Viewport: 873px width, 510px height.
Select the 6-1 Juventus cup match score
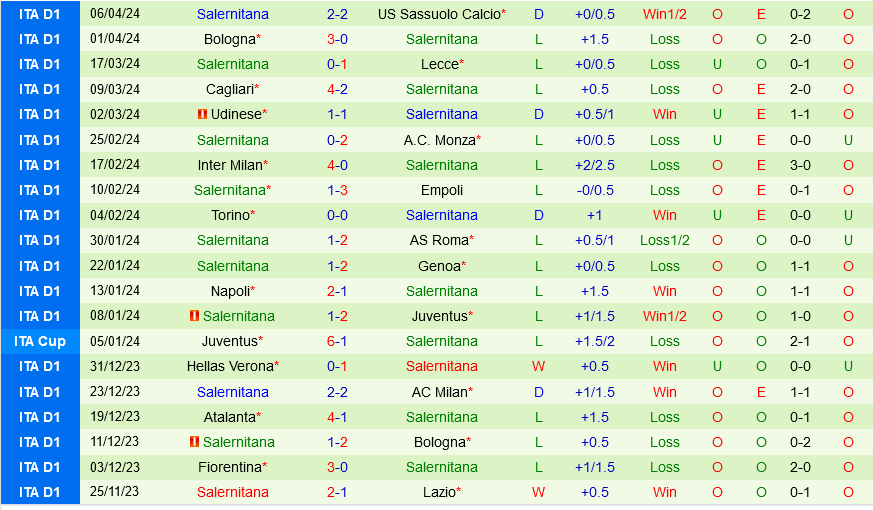[x=337, y=341]
